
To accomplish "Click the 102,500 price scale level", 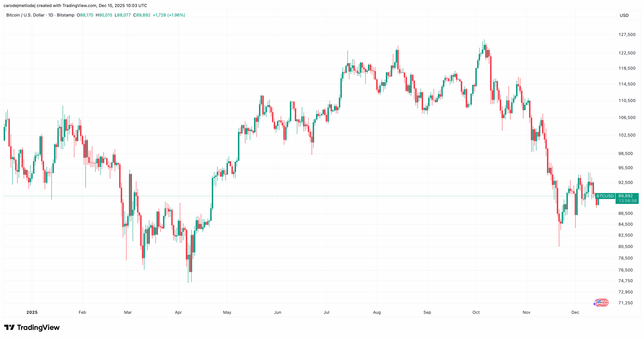I will 627,135.
